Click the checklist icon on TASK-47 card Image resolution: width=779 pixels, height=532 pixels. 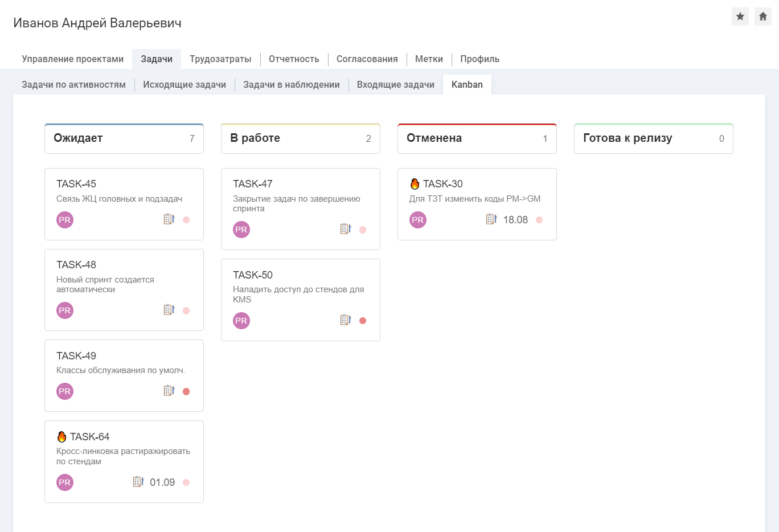coord(345,229)
